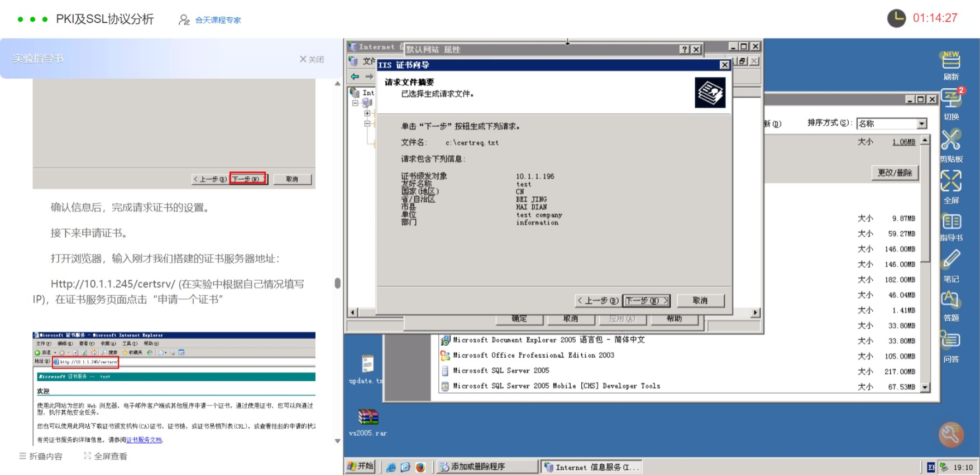The image size is (980, 475).
Task: Click 折叠内容 to collapse the guide
Action: point(41,456)
